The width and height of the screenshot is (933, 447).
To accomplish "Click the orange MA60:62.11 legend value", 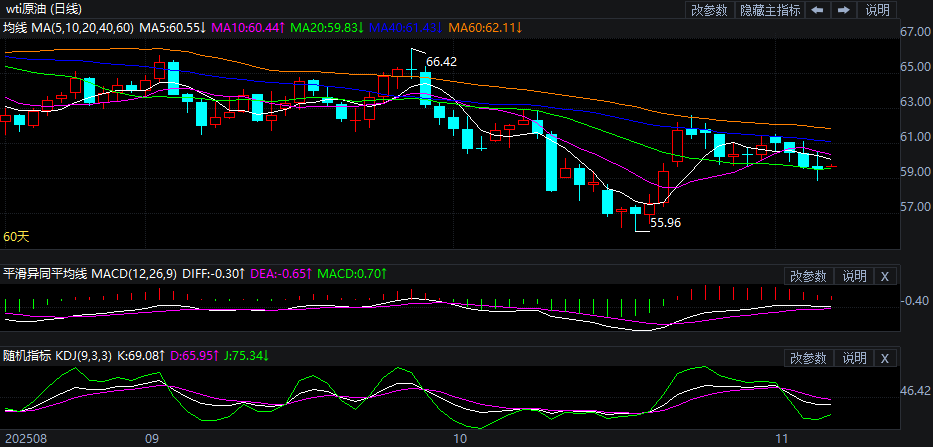I will coord(484,29).
